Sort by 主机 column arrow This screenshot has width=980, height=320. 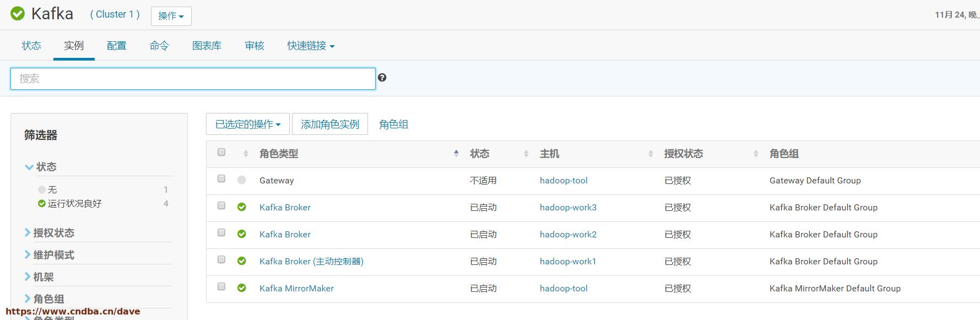(651, 154)
